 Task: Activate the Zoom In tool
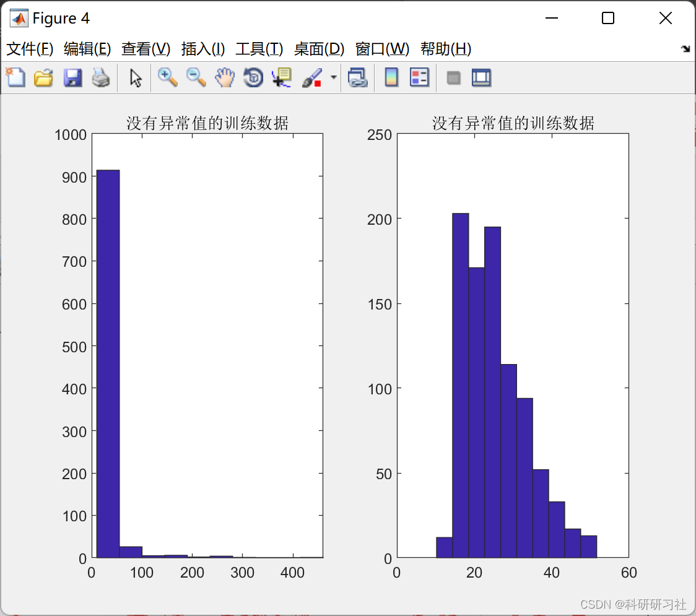(168, 77)
